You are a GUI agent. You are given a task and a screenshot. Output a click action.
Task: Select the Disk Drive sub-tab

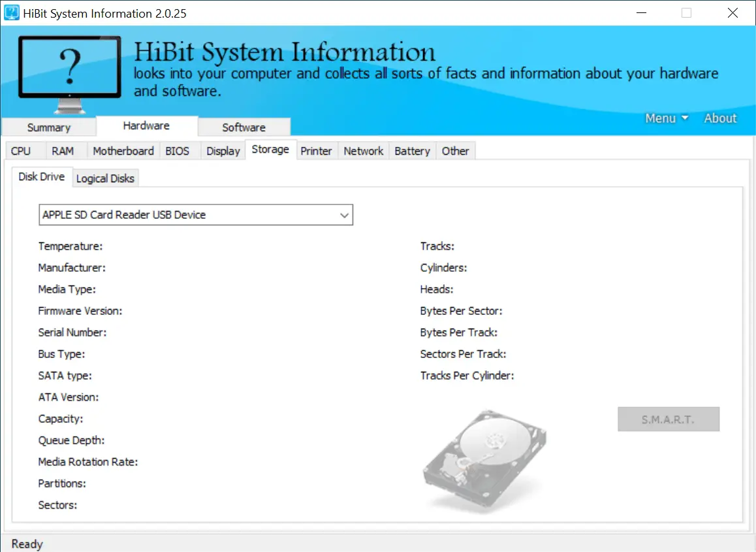tap(42, 176)
